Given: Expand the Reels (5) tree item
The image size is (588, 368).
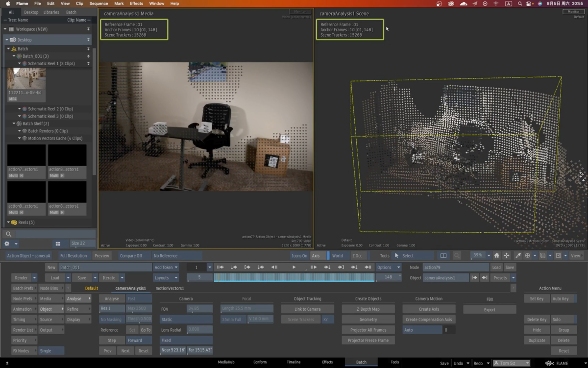Looking at the screenshot, I should (8, 222).
